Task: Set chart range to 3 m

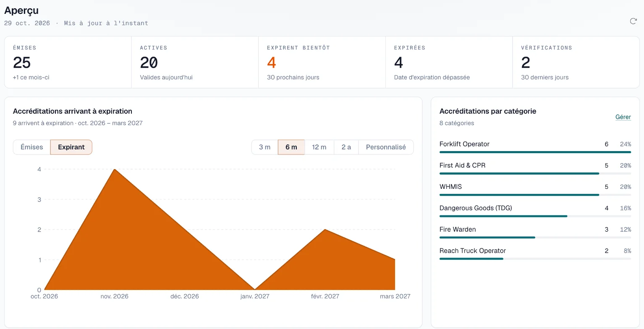Action: click(265, 147)
